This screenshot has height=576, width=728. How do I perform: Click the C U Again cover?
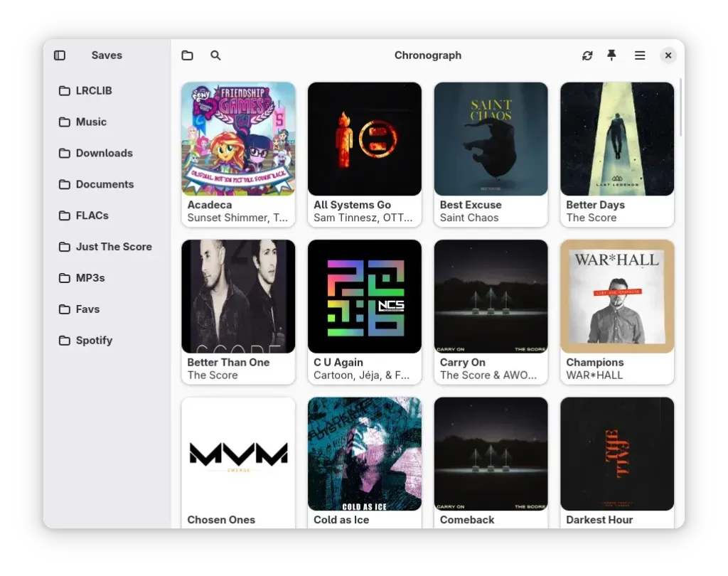click(x=365, y=297)
